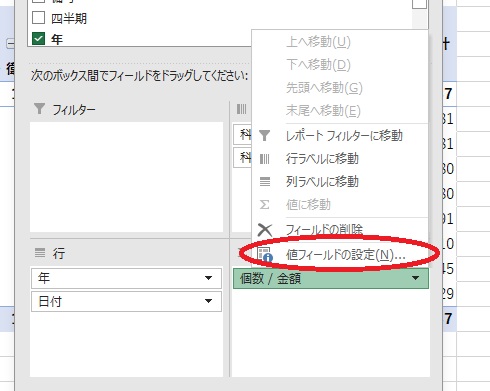Click the column label icon in context menu
The image size is (490, 391).
[265, 182]
